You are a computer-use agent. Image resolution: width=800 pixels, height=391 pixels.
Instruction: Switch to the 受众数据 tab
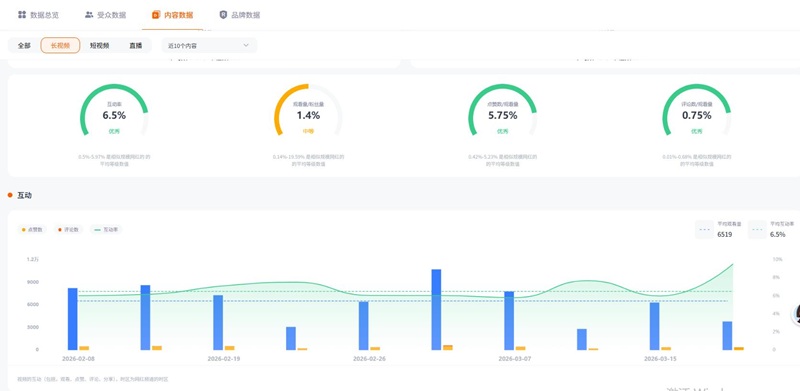pyautogui.click(x=105, y=15)
